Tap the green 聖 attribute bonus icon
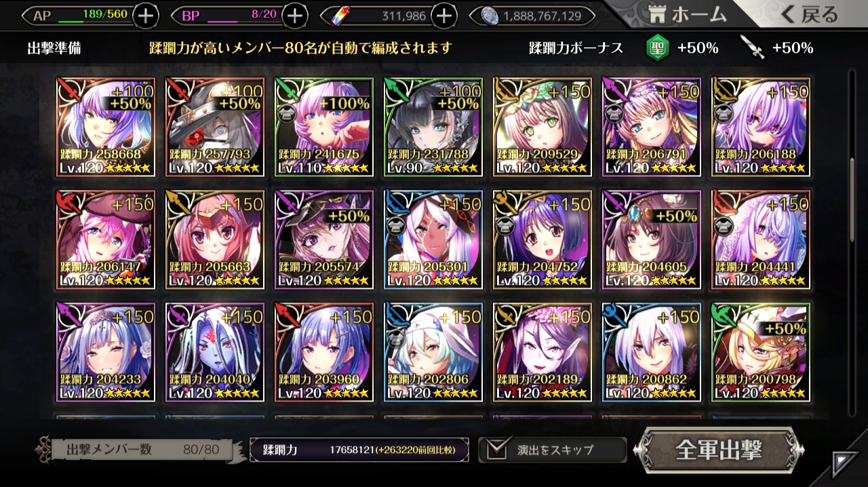The image size is (868, 487). [x=657, y=48]
